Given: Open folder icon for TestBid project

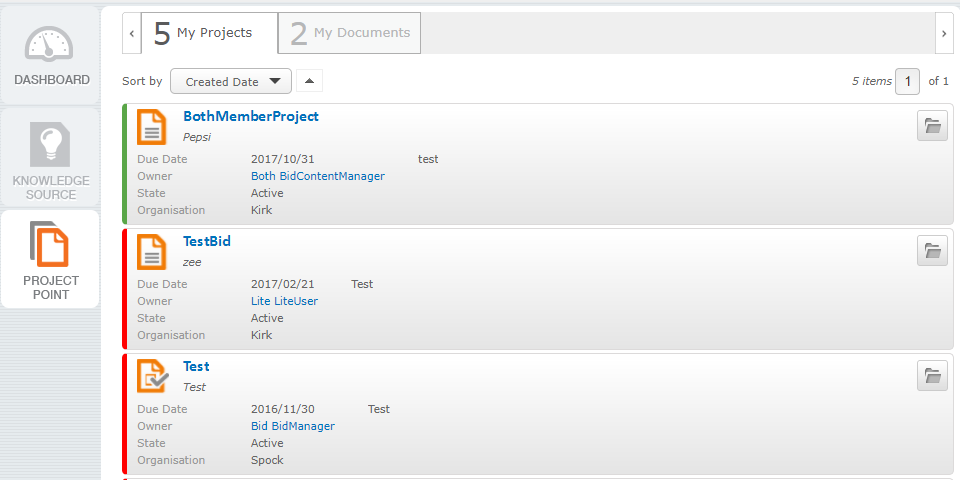Looking at the screenshot, I should [x=932, y=250].
